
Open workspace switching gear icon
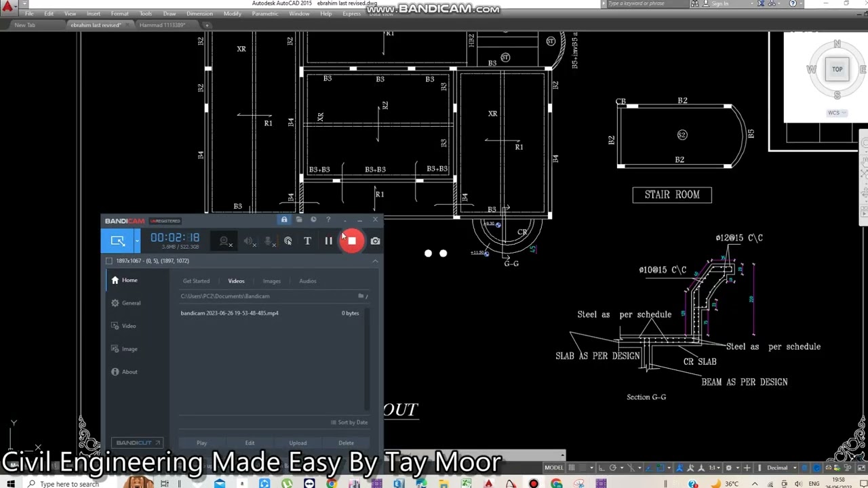pos(730,468)
